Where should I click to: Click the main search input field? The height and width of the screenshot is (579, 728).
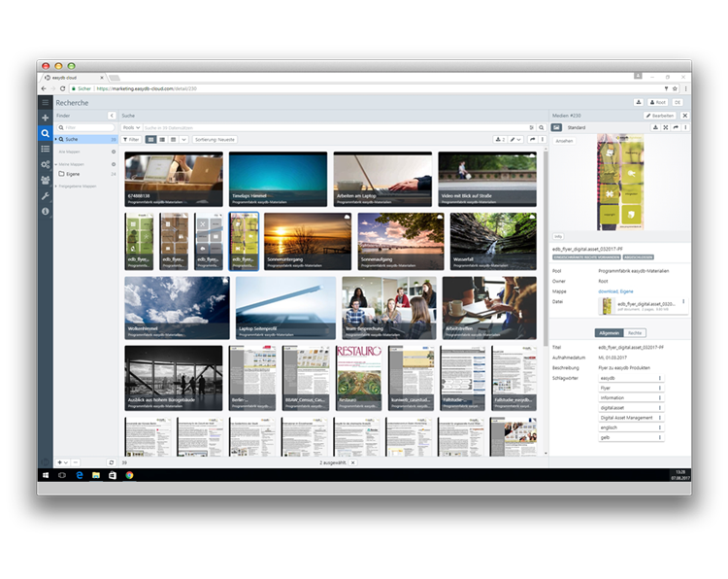pos(335,127)
